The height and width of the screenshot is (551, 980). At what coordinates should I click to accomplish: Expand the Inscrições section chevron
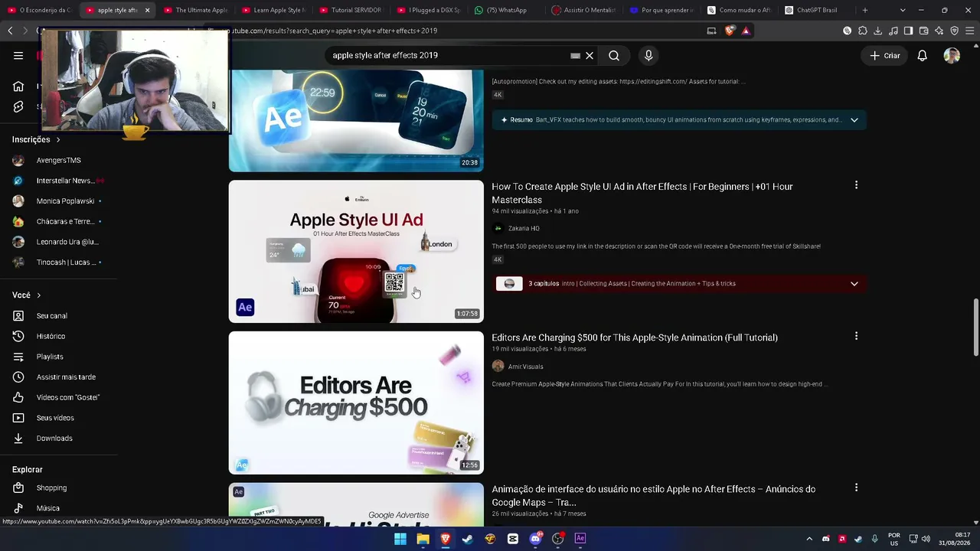(x=57, y=139)
